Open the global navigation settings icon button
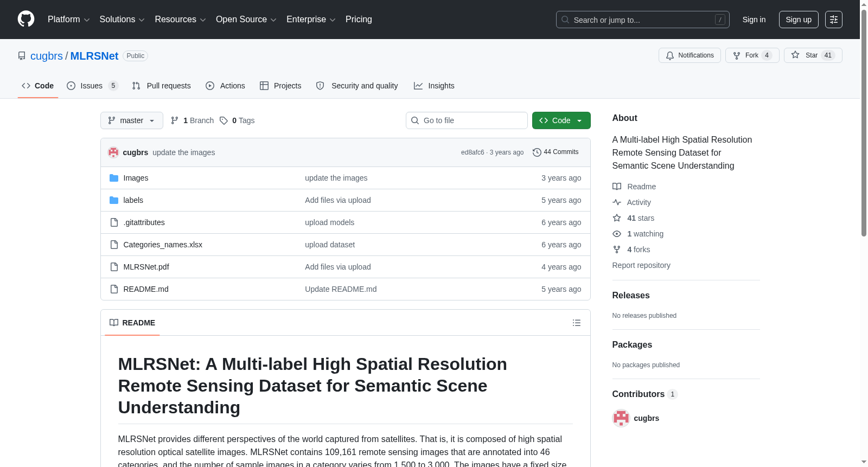 tap(834, 20)
